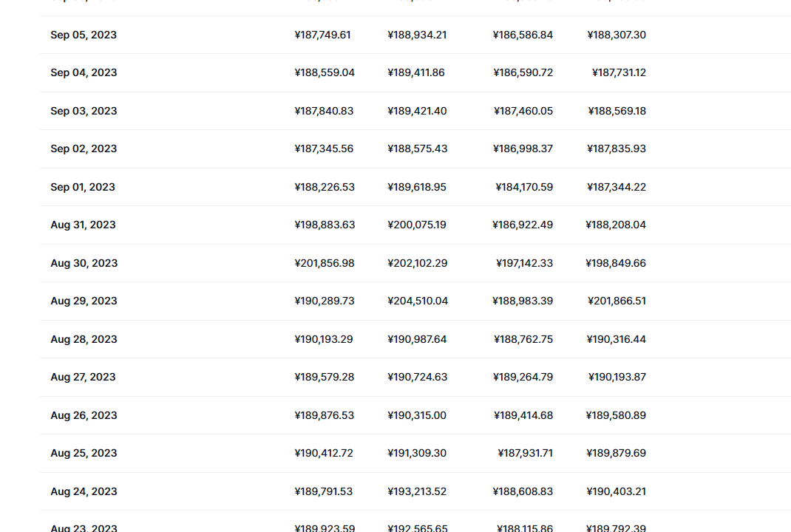Screen dimensions: 791x532
Task: Click the Aug 24, 2023 date cell
Action: click(84, 491)
